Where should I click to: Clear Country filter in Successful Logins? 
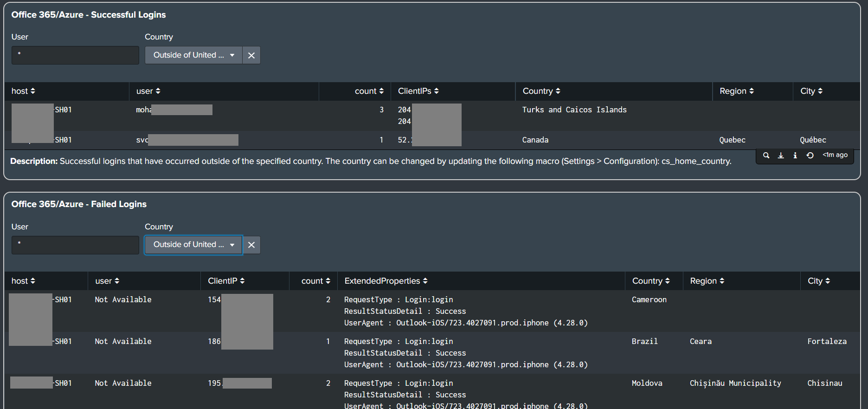click(251, 55)
